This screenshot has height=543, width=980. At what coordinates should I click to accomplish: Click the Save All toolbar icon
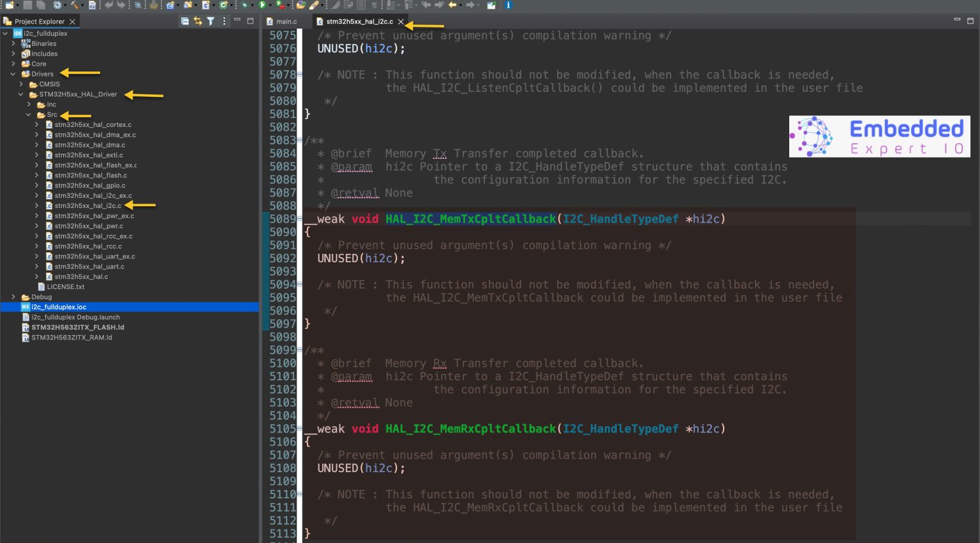point(41,6)
